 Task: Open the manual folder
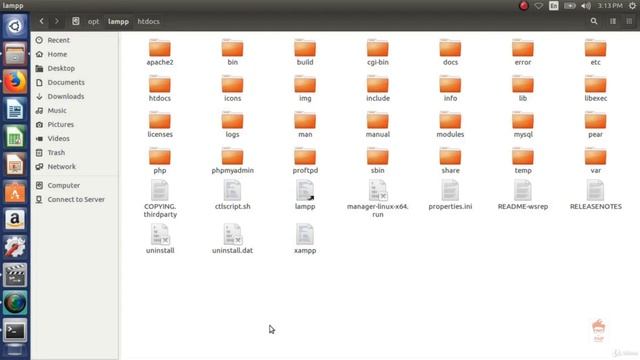point(378,124)
